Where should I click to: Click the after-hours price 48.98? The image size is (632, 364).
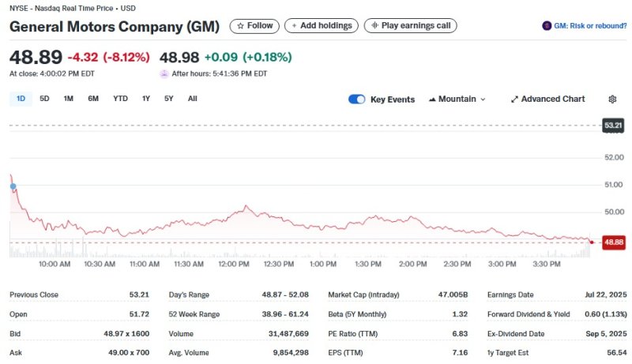pos(179,57)
